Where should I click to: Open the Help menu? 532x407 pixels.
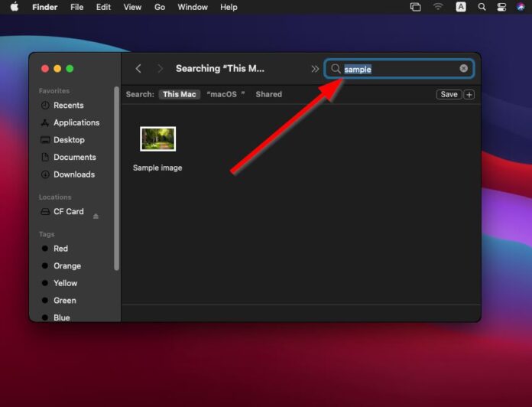click(229, 7)
